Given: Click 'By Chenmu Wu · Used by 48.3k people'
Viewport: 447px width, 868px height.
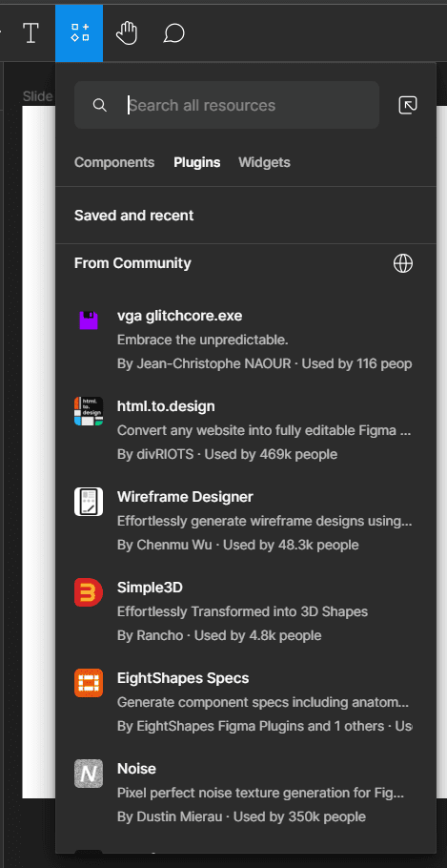Looking at the screenshot, I should click(238, 545).
